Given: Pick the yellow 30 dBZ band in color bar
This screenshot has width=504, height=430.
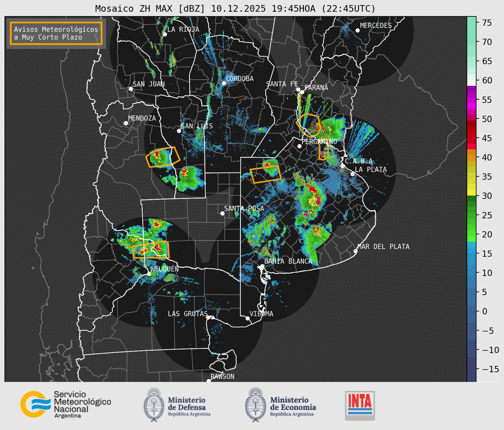Looking at the screenshot, I should [471, 193].
